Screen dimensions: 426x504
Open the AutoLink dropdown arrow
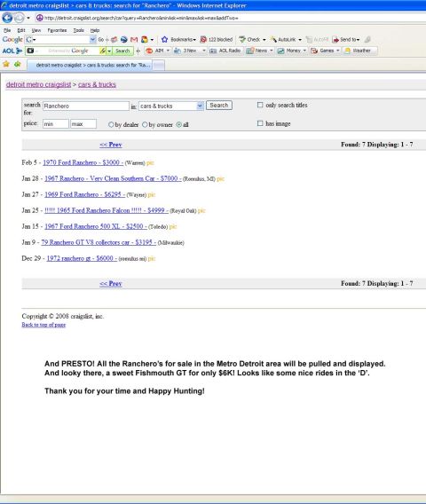click(x=300, y=40)
